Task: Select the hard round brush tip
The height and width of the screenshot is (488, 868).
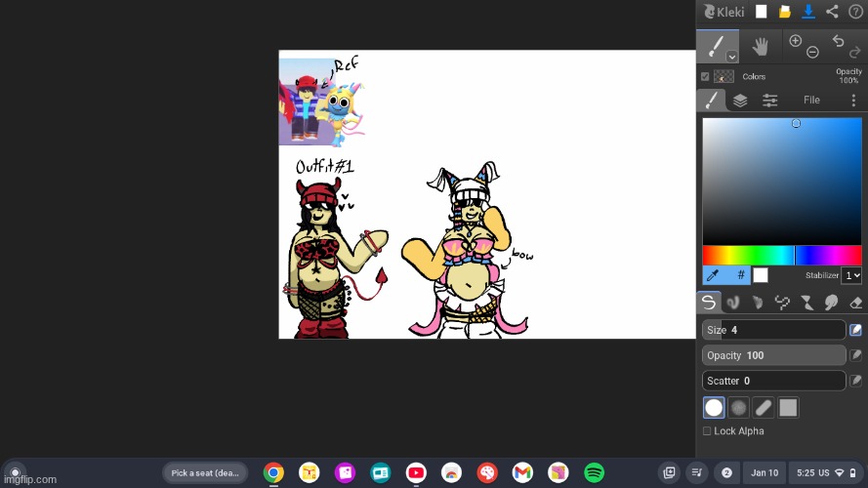Action: click(x=714, y=408)
